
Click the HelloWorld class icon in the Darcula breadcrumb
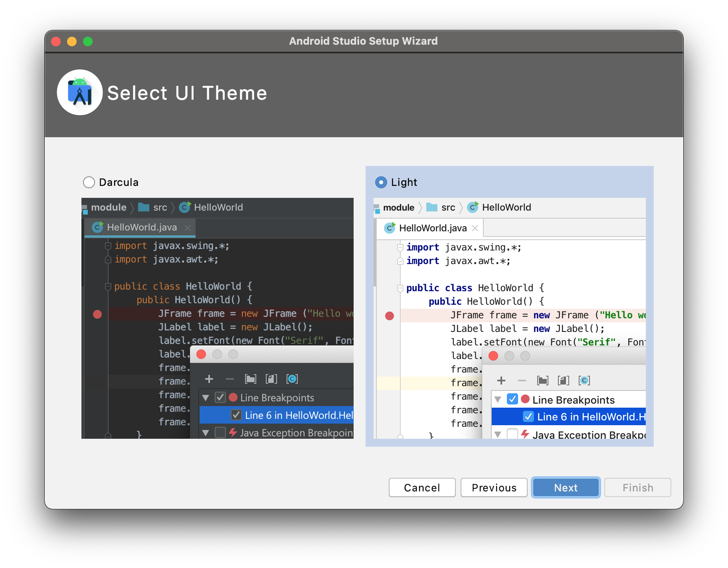[x=185, y=207]
